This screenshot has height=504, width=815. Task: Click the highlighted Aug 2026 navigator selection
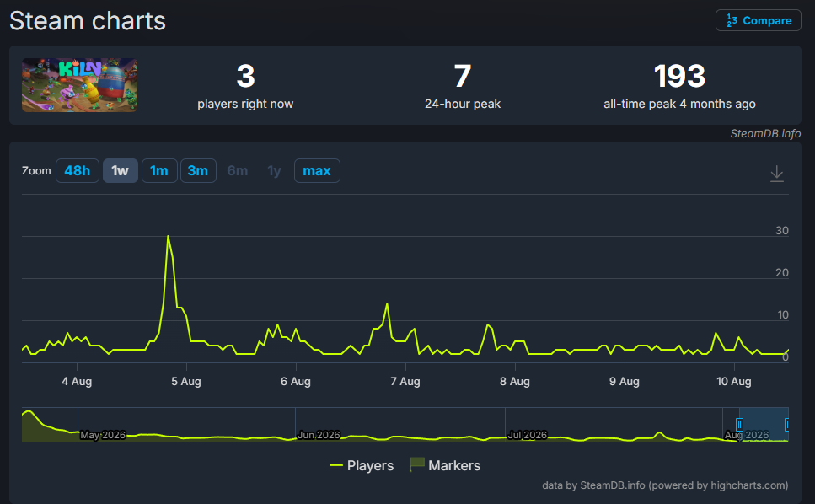pyautogui.click(x=763, y=425)
